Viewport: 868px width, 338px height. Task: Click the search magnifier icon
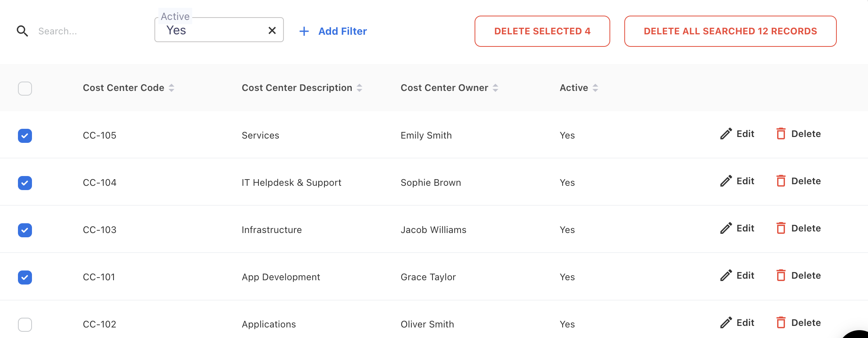(22, 31)
